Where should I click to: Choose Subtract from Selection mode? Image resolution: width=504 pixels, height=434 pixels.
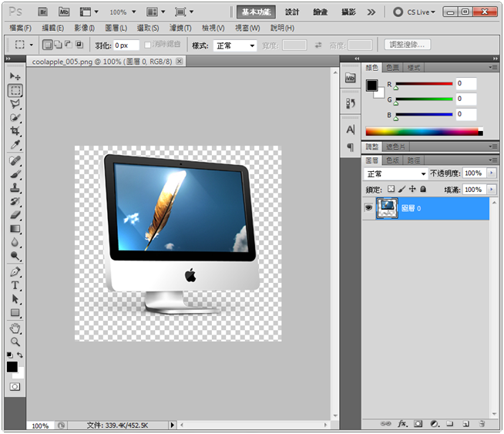[x=69, y=45]
